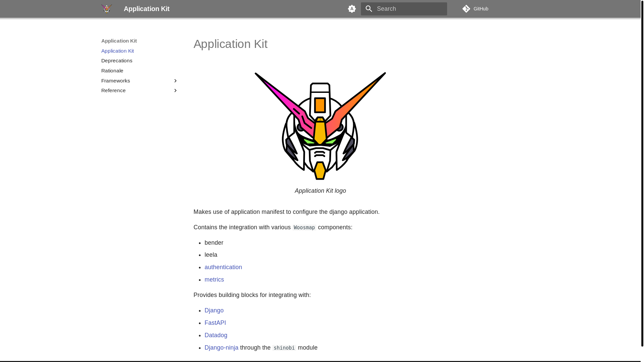Image resolution: width=644 pixels, height=362 pixels.
Task: Click the 'bender' list item
Action: click(214, 243)
